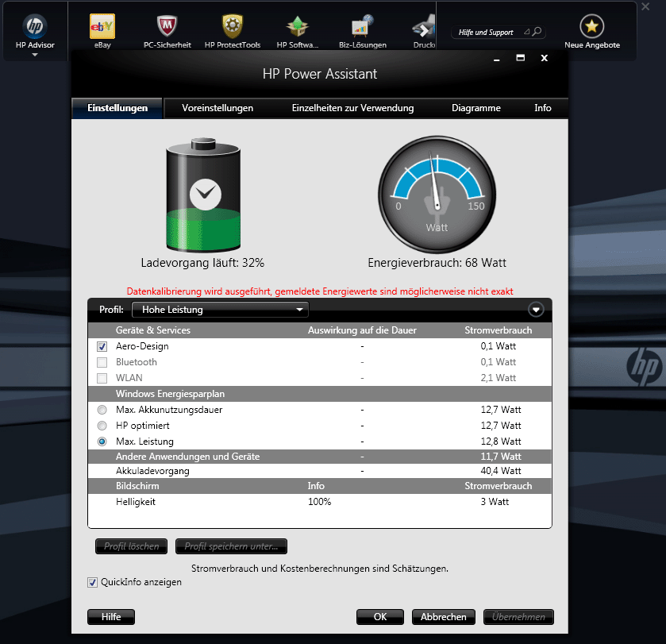Expand the round arrow button beside Profil
Screen dimensions: 666x644
click(536, 310)
